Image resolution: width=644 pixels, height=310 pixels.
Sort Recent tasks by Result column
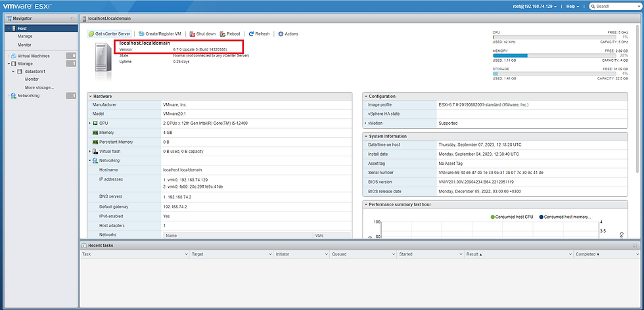(x=518, y=254)
